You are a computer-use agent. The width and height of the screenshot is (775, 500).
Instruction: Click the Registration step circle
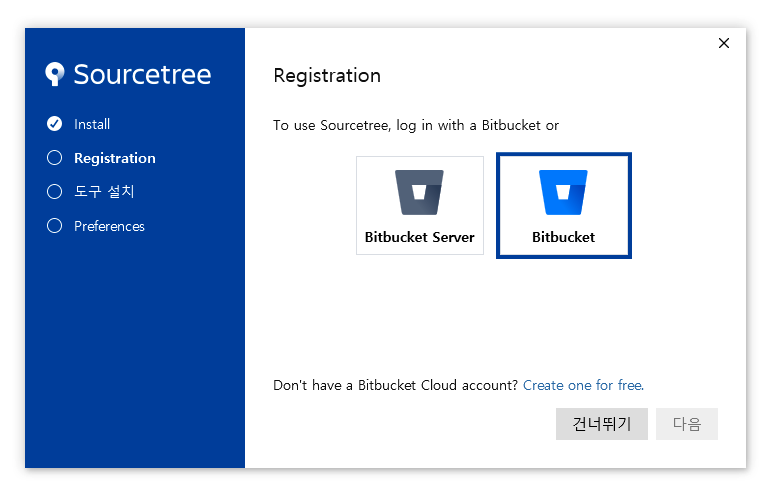point(54,158)
